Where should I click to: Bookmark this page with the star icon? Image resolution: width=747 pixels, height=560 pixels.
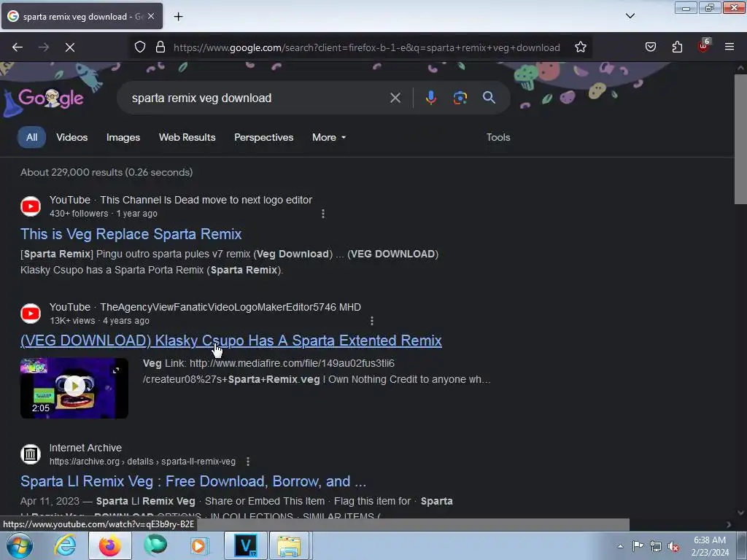(580, 47)
